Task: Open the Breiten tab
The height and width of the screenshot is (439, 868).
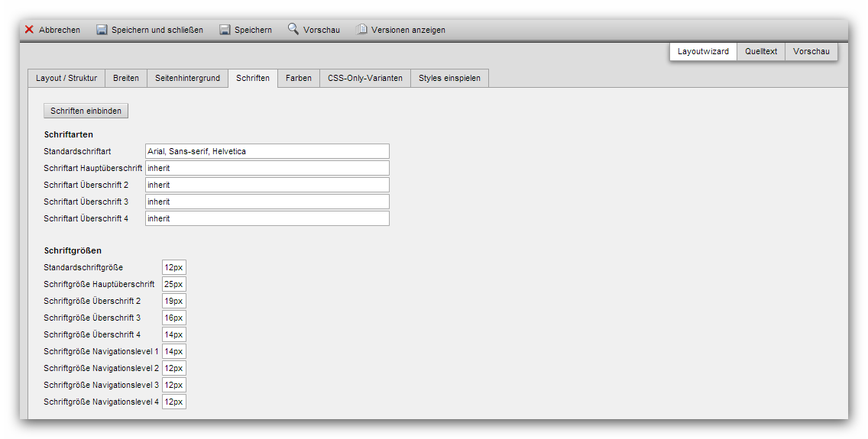Action: coord(126,78)
